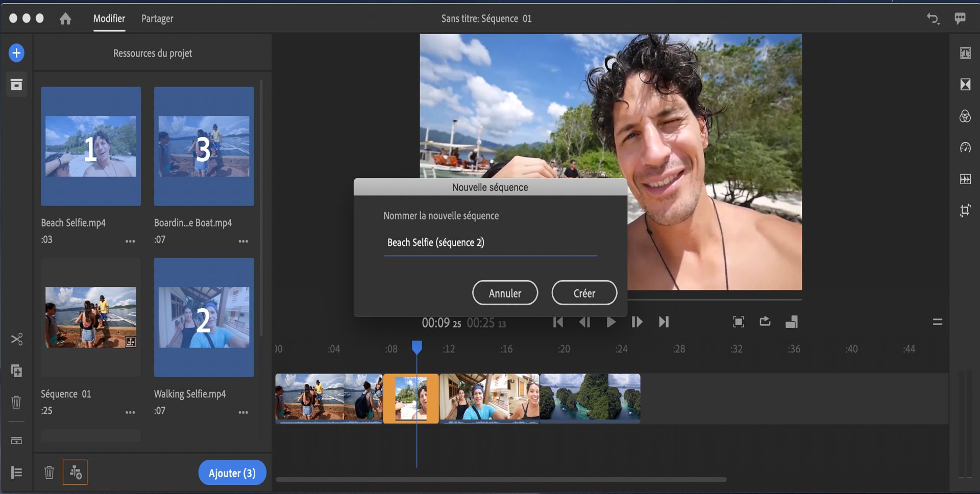Open options menu for Beach Selfie.mp4
The height and width of the screenshot is (494, 980).
[130, 241]
